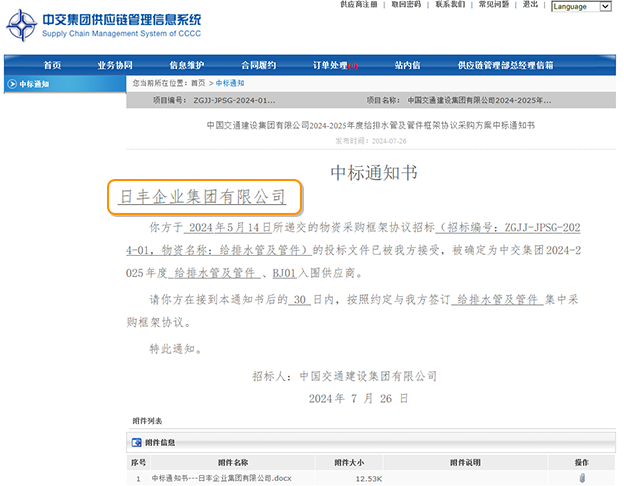Select the 信息维护 menu

(186, 65)
